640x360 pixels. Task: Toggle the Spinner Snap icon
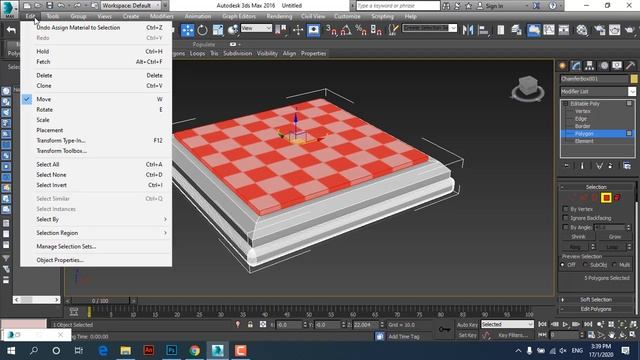[376, 30]
